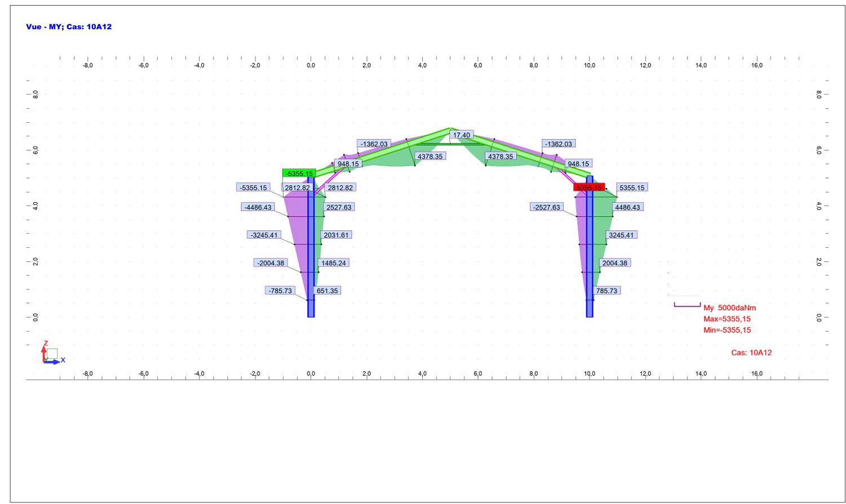The image size is (846, 504).
Task: Click the red 'Cas: 10A12' legend text
Action: point(751,353)
